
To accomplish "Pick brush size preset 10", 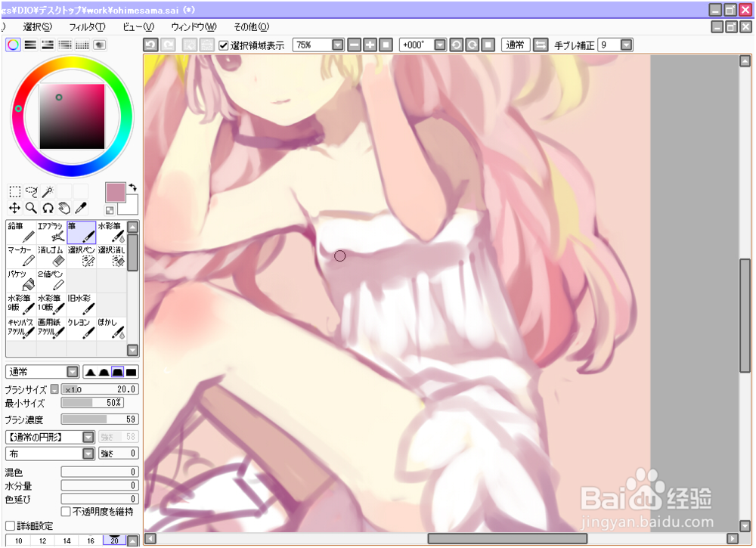I will 18,540.
